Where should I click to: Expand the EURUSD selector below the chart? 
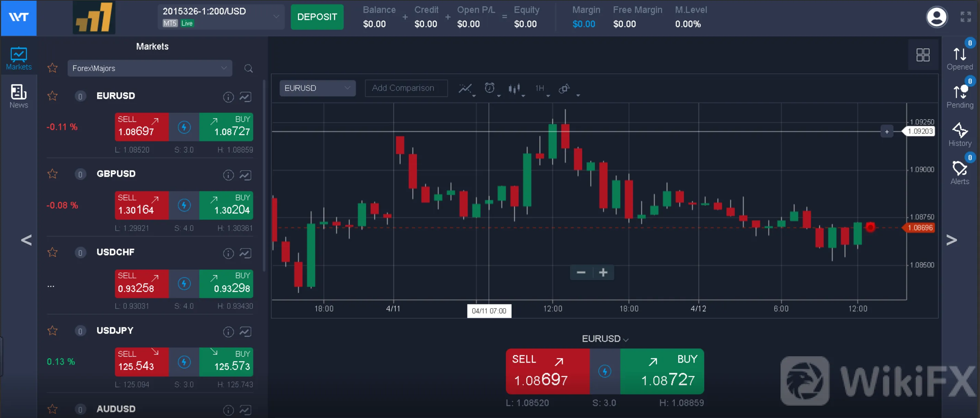(605, 338)
